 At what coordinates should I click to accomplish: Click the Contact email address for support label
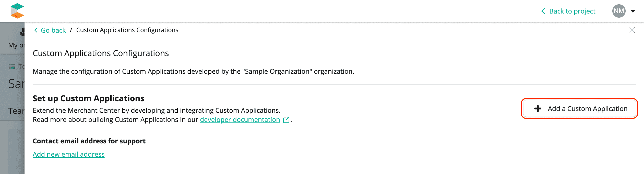(89, 141)
